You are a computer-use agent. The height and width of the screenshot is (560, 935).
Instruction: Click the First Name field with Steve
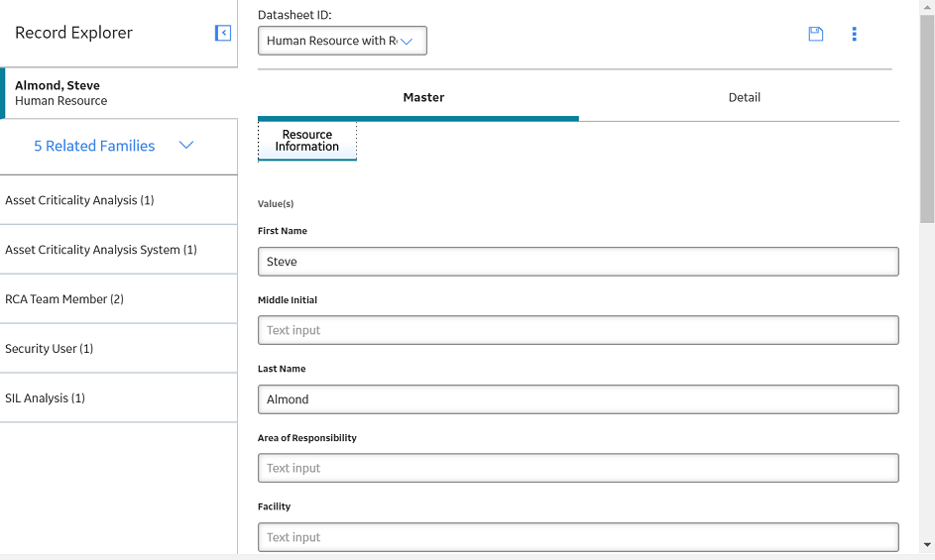tap(578, 262)
